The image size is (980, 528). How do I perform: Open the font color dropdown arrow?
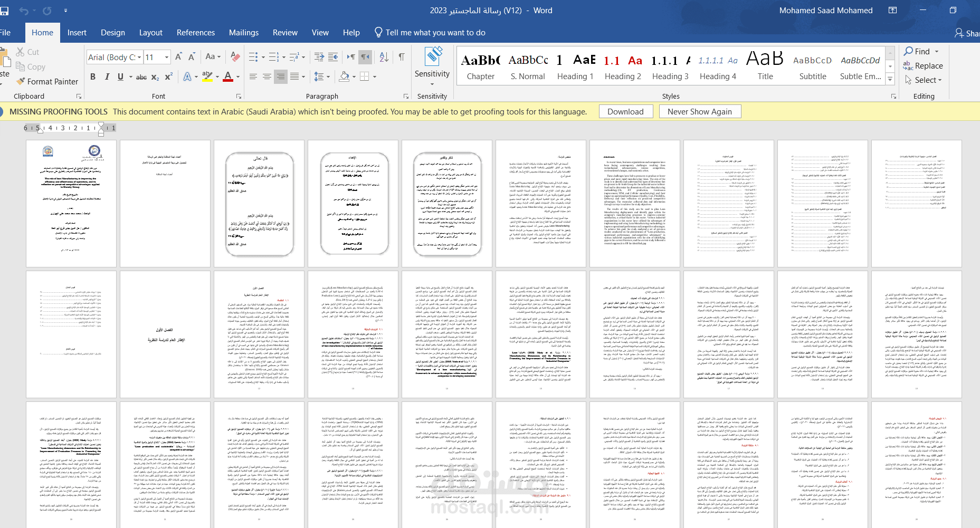238,77
